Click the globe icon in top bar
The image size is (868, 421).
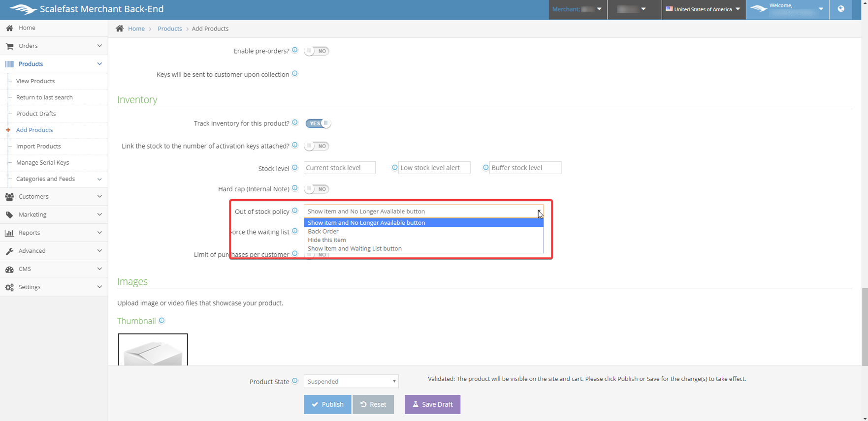(841, 9)
